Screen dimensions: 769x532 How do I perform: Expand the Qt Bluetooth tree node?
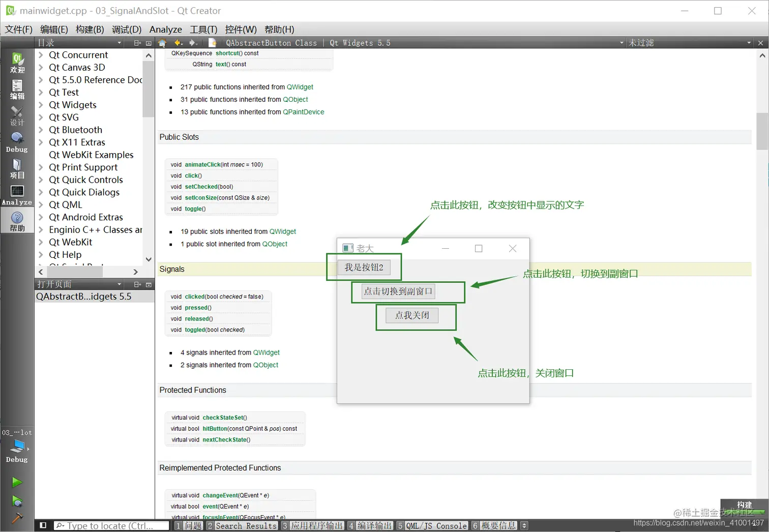coord(41,130)
